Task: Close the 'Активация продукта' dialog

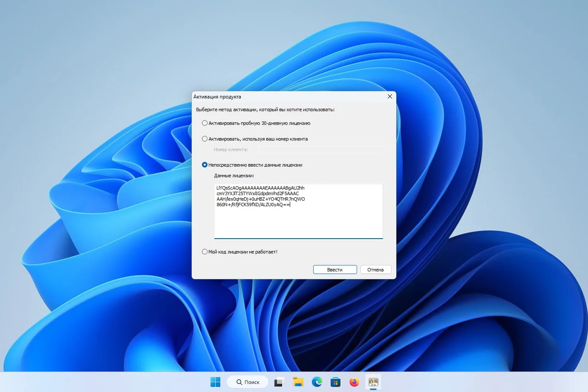Action: [x=389, y=97]
